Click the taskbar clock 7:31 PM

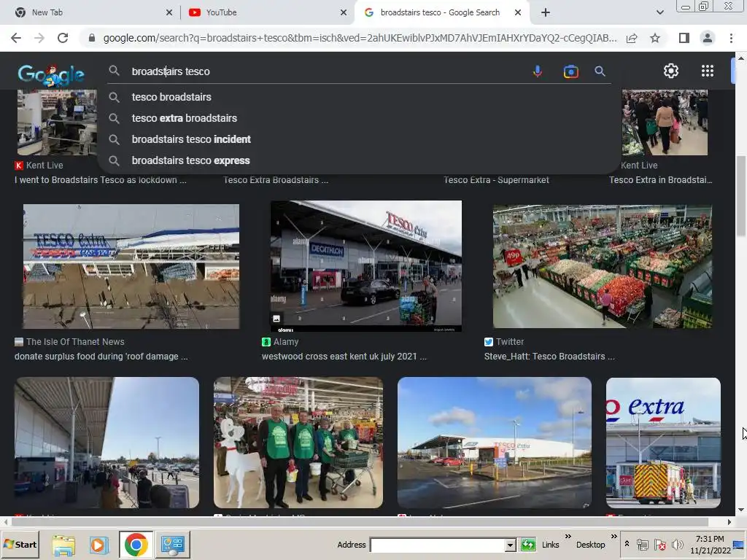tap(710, 539)
